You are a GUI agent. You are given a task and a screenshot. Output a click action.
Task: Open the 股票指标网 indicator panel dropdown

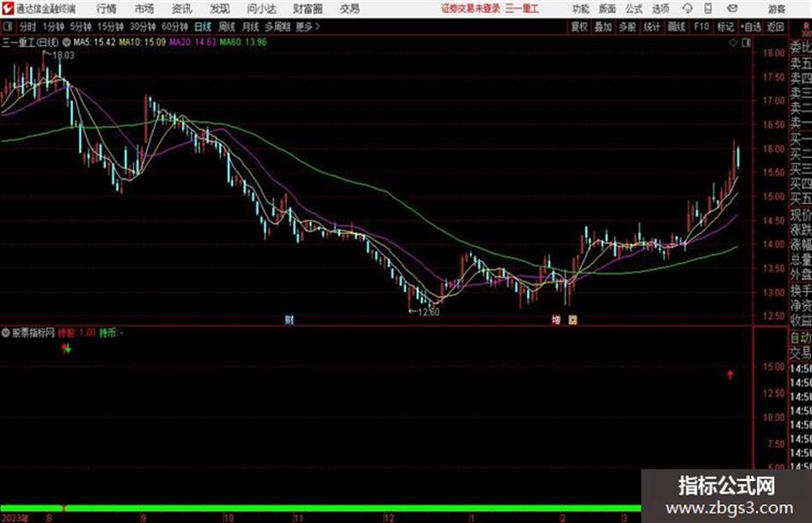pos(6,332)
